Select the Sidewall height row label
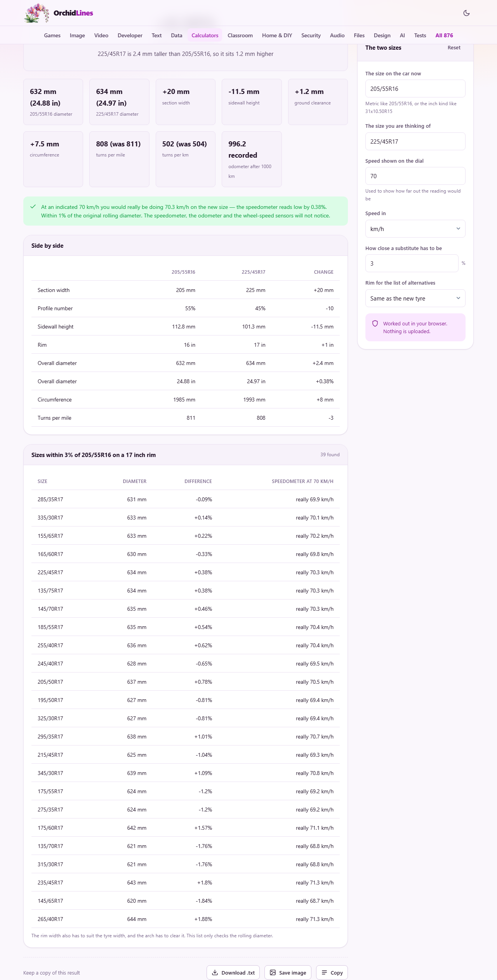This screenshot has width=497, height=980. (x=56, y=327)
